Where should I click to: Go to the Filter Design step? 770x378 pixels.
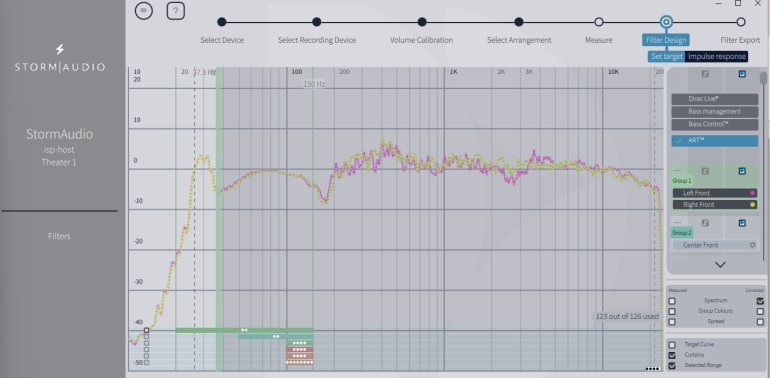[666, 40]
